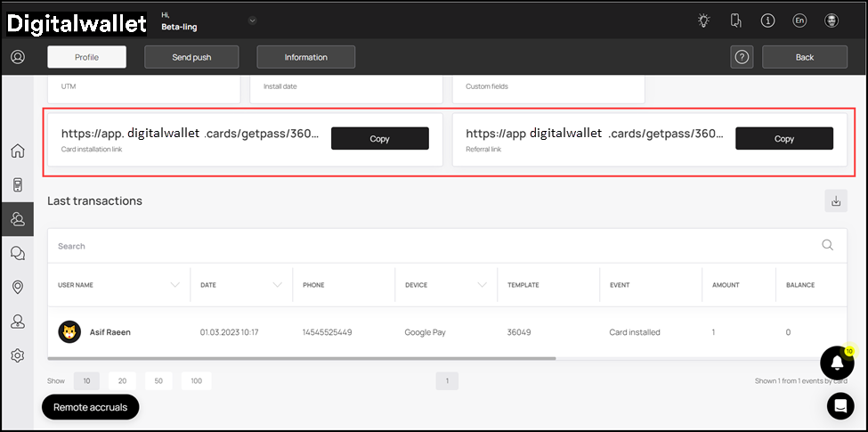Image resolution: width=868 pixels, height=432 pixels.
Task: Open the mobile device preview icon
Action: pos(735,20)
